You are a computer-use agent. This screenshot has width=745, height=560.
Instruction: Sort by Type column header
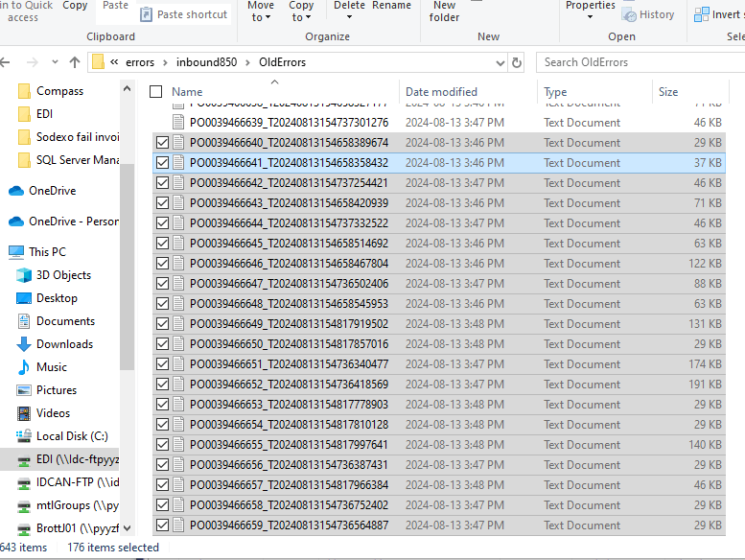pyautogui.click(x=555, y=92)
